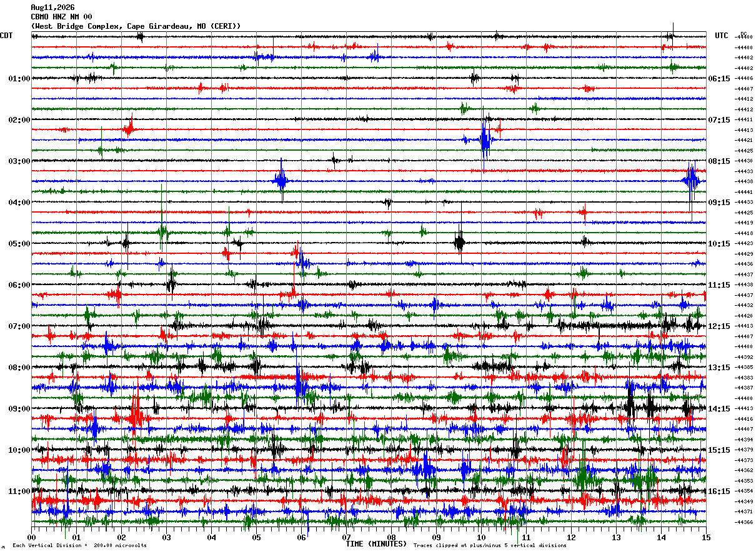Click the UTC timezone label

tap(722, 36)
